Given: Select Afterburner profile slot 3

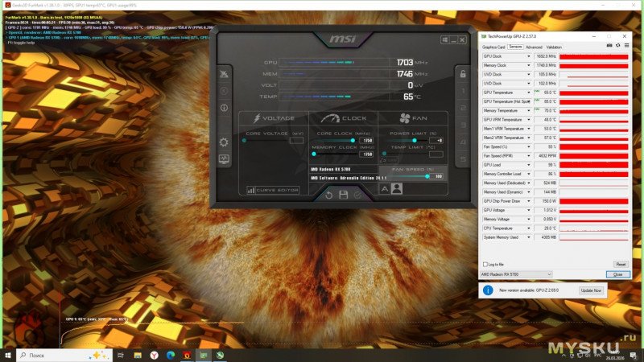Looking at the screenshot, I should pyautogui.click(x=462, y=124).
